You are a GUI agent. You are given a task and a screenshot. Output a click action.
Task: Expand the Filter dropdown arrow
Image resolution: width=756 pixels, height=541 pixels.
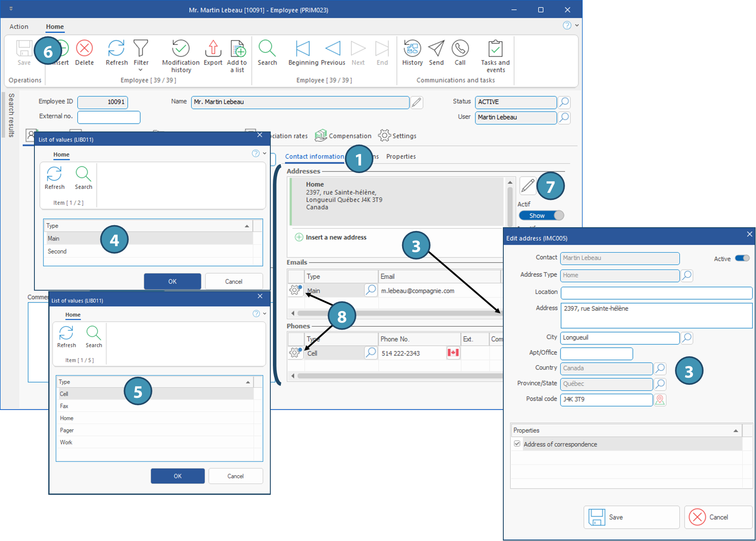(141, 70)
